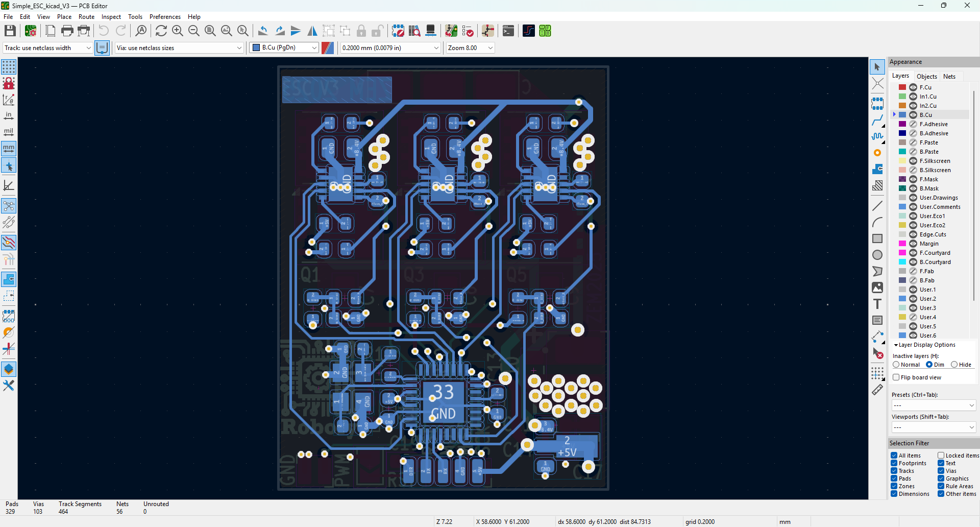The width and height of the screenshot is (980, 527).
Task: Open the Print icon
Action: coord(67,31)
